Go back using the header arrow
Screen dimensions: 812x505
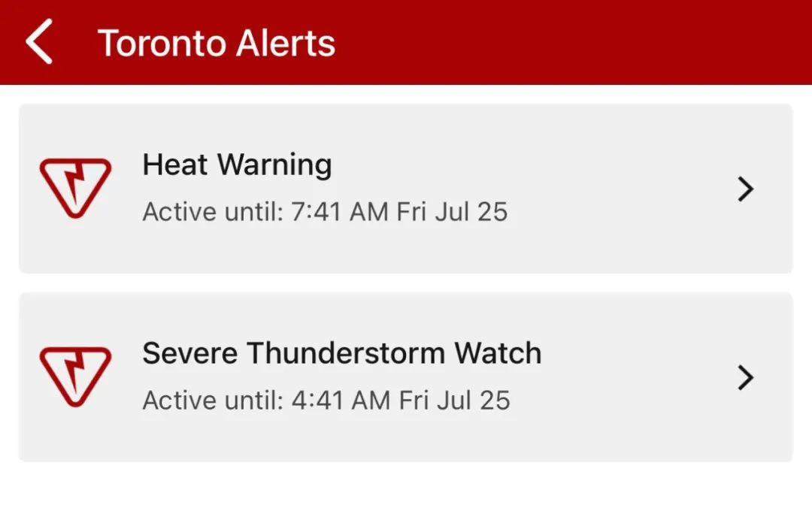(x=39, y=41)
